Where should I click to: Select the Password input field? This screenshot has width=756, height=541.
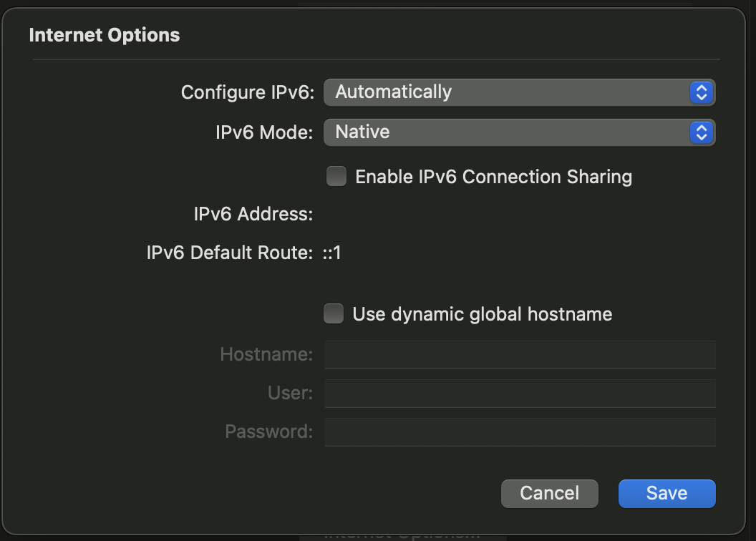(x=520, y=432)
